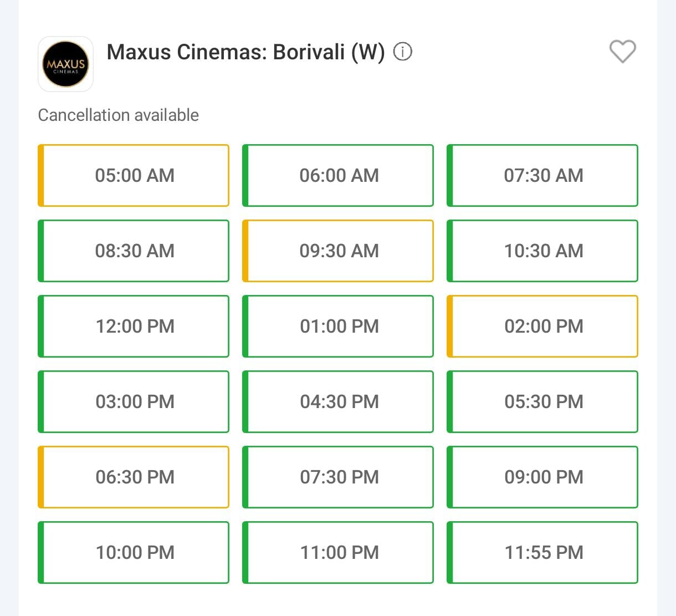This screenshot has height=616, width=676.
Task: Book the 08:30 AM show
Action: (x=134, y=251)
